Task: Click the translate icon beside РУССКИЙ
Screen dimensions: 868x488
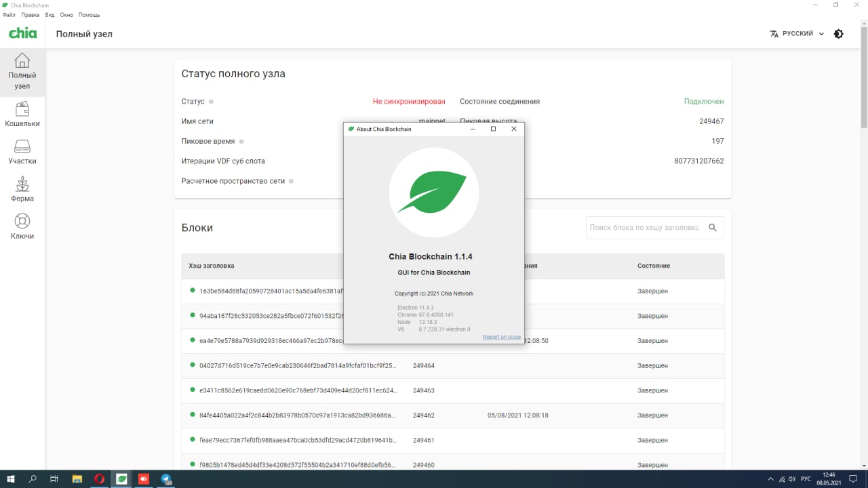Action: tap(774, 34)
